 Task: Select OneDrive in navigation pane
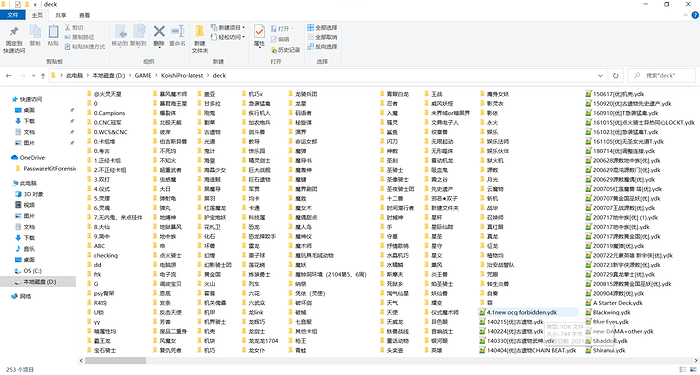tap(28, 157)
